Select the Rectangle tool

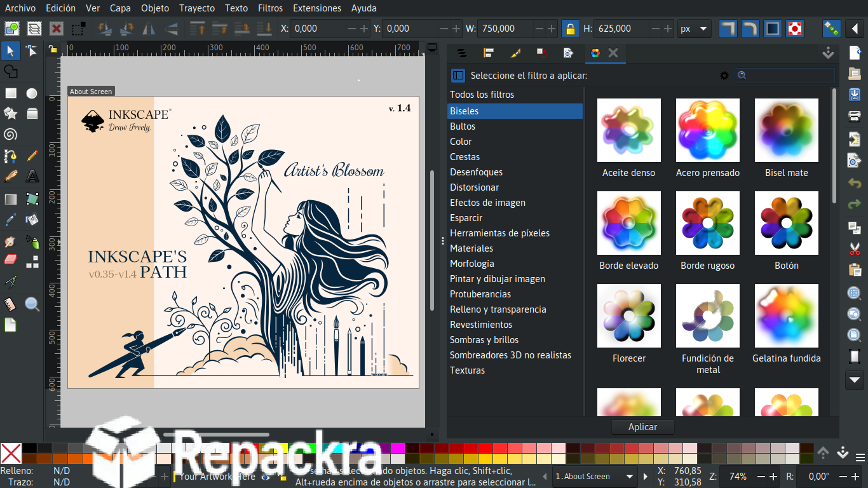tap(11, 93)
